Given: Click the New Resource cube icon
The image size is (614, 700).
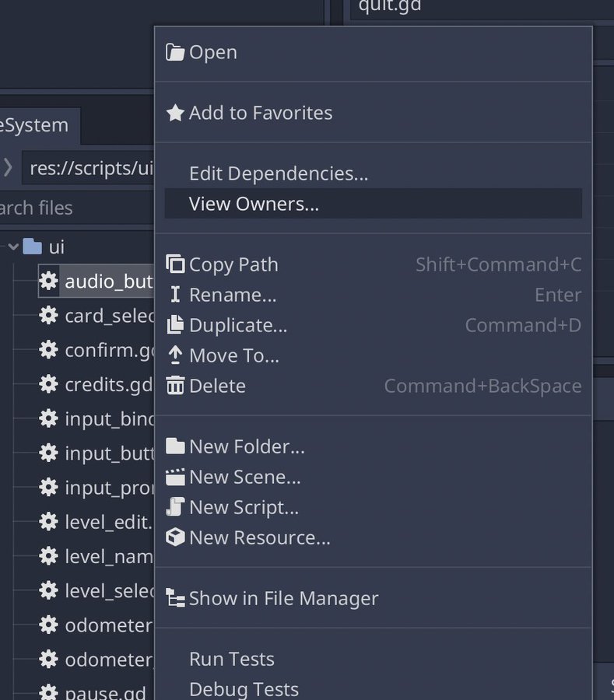Looking at the screenshot, I should pyautogui.click(x=175, y=537).
